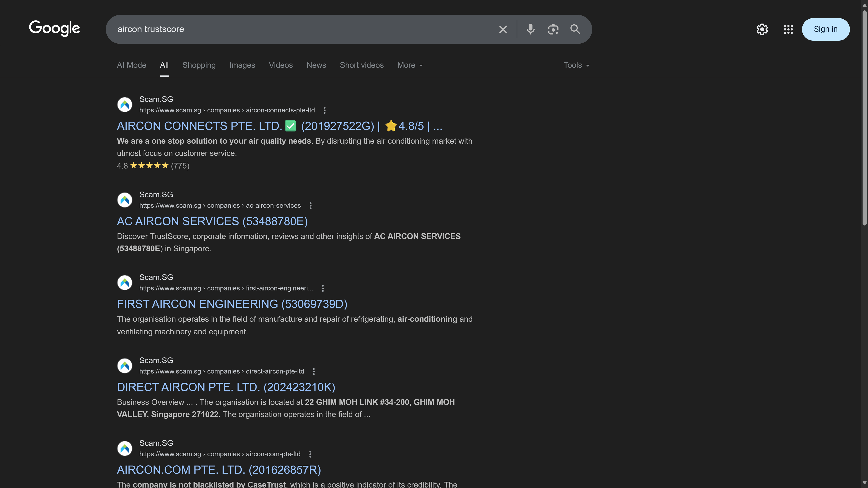Open quick settings gear icon
This screenshot has width=868, height=488.
click(x=762, y=29)
